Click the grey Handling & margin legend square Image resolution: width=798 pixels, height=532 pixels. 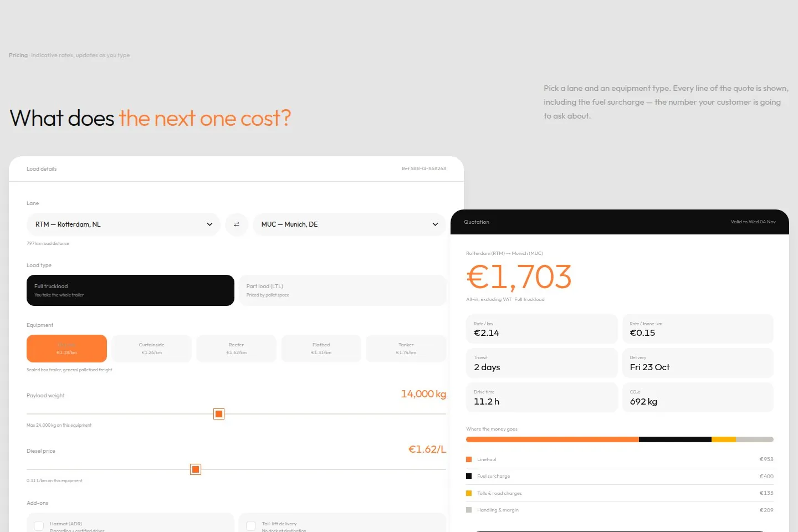[469, 510]
